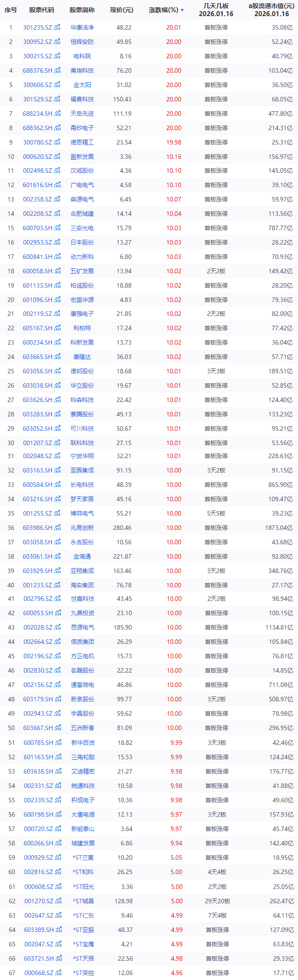Open the chart icon for 000668.SZ
This screenshot has height=980, width=298.
58,973
